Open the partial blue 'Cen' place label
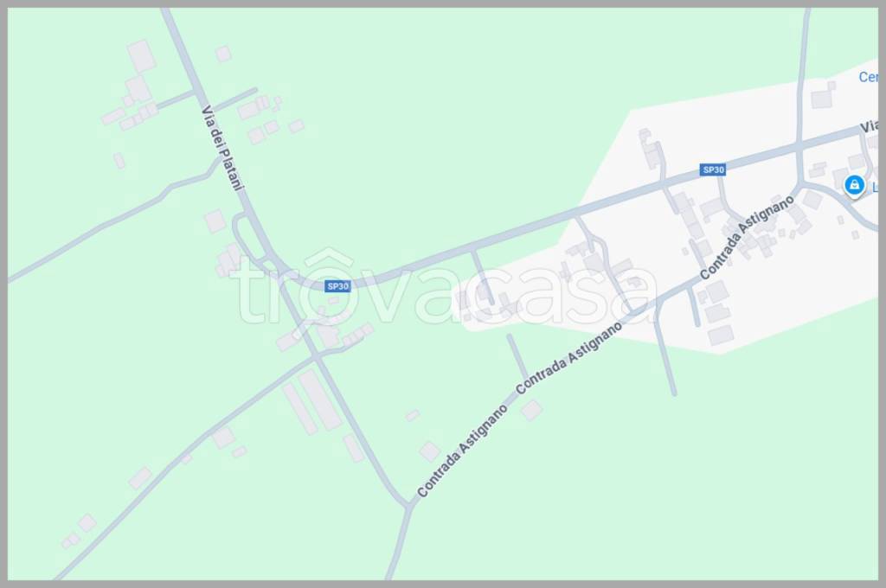Viewport: 886px width, 588px height. [869, 77]
